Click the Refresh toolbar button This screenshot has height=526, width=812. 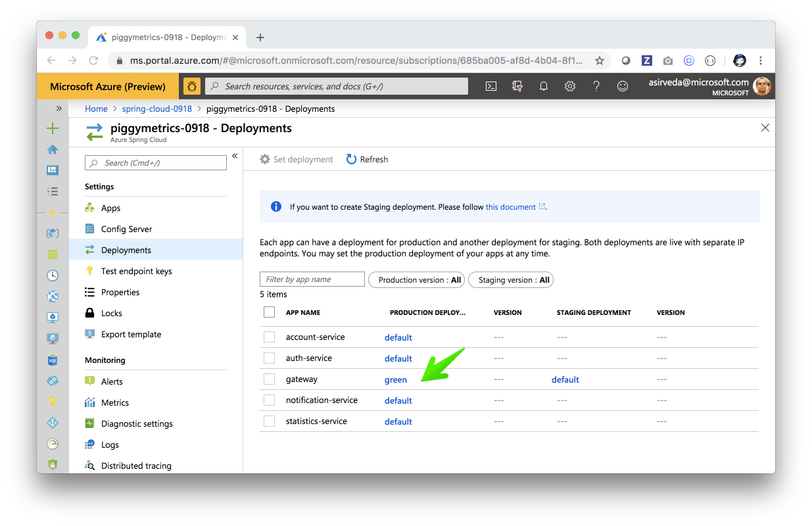tap(367, 159)
